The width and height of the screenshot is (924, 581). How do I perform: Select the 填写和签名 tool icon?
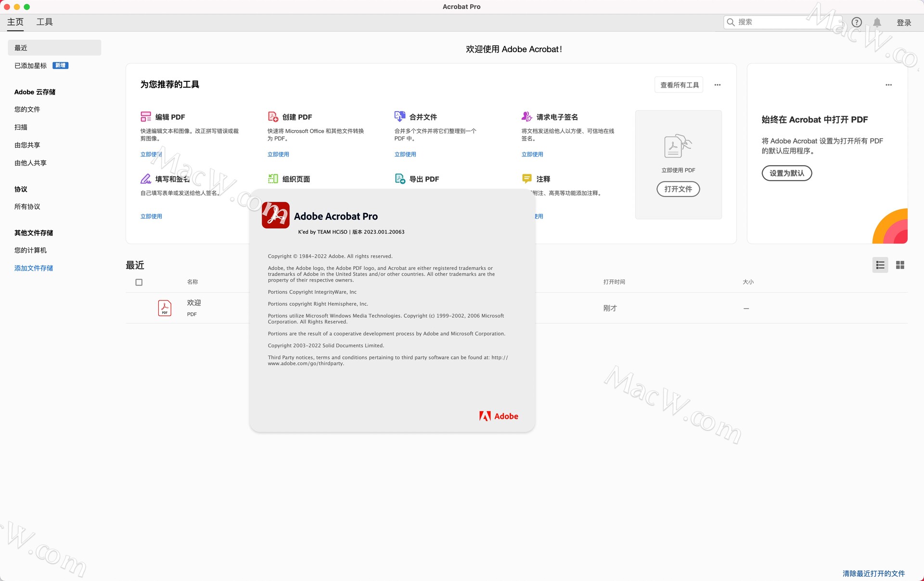146,179
